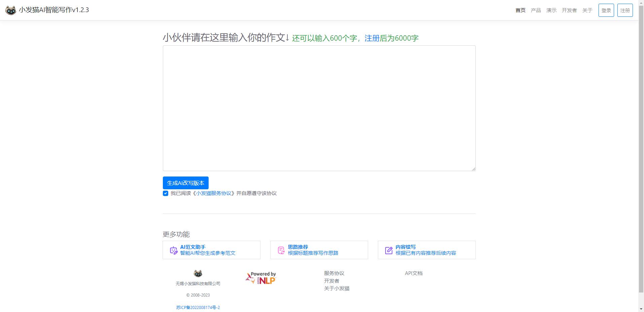Click the cat logo in the header
The image size is (644, 312).
11,10
